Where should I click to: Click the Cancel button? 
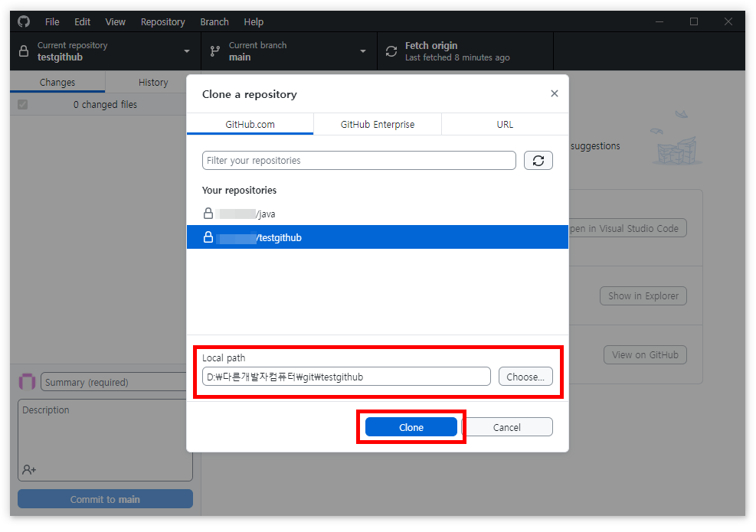coord(507,427)
